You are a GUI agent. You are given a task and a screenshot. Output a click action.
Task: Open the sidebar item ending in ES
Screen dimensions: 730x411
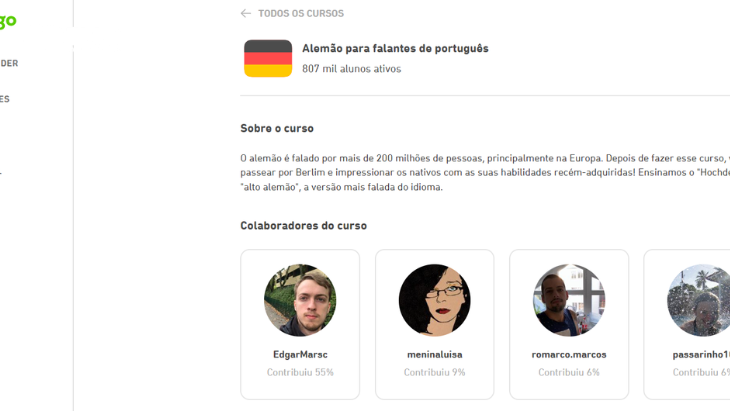click(x=5, y=99)
